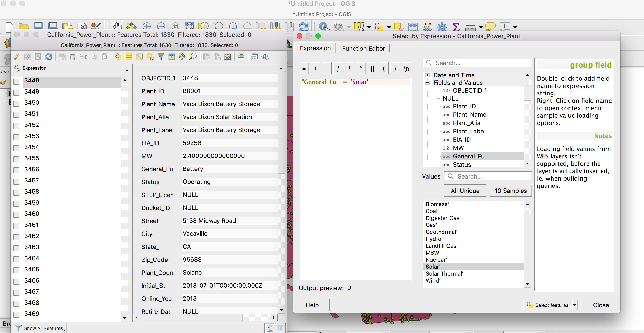Click the All Unique button
The height and width of the screenshot is (333, 644).
(x=465, y=191)
